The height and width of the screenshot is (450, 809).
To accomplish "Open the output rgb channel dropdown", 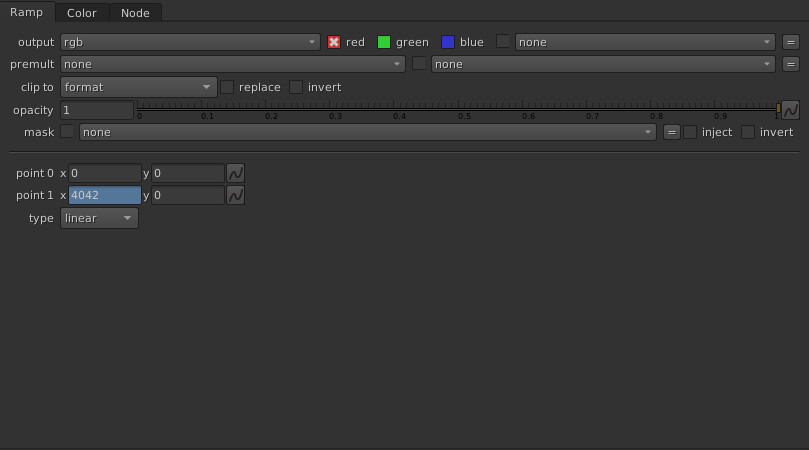I will coord(190,42).
